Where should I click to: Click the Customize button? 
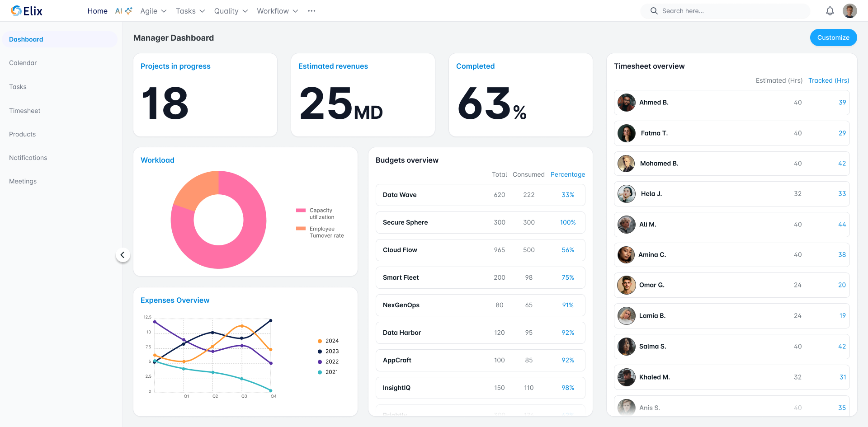(833, 38)
